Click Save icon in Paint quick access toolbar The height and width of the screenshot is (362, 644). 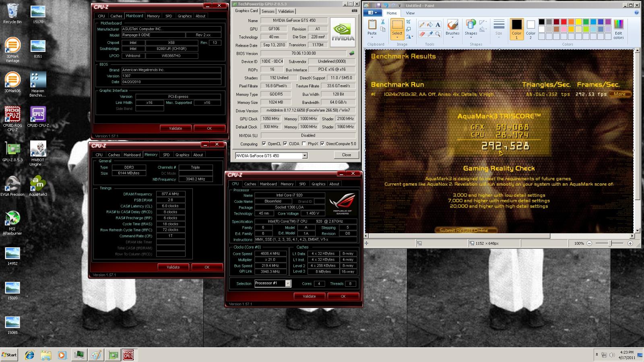[x=378, y=6]
